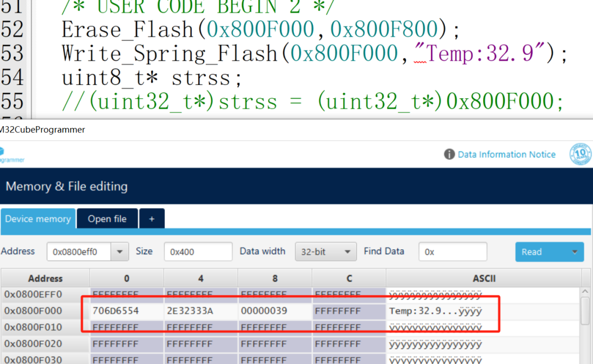Open the Open file tab
The image size is (593, 364).
[x=107, y=219]
